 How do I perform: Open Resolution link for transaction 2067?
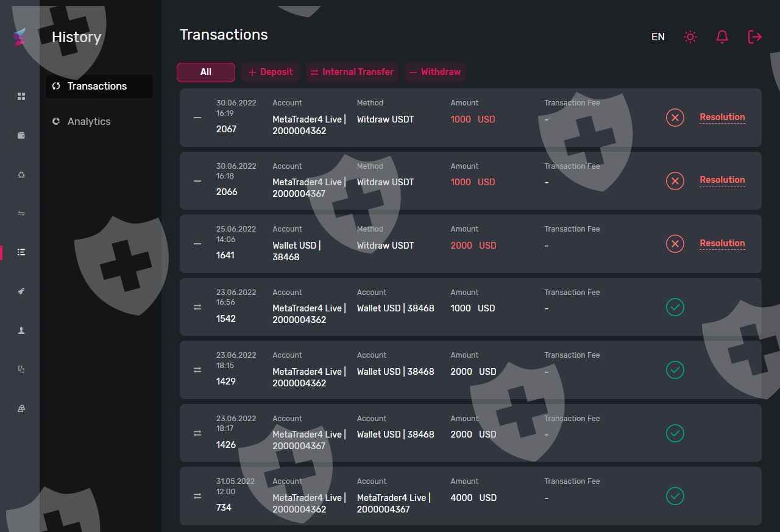pyautogui.click(x=722, y=117)
